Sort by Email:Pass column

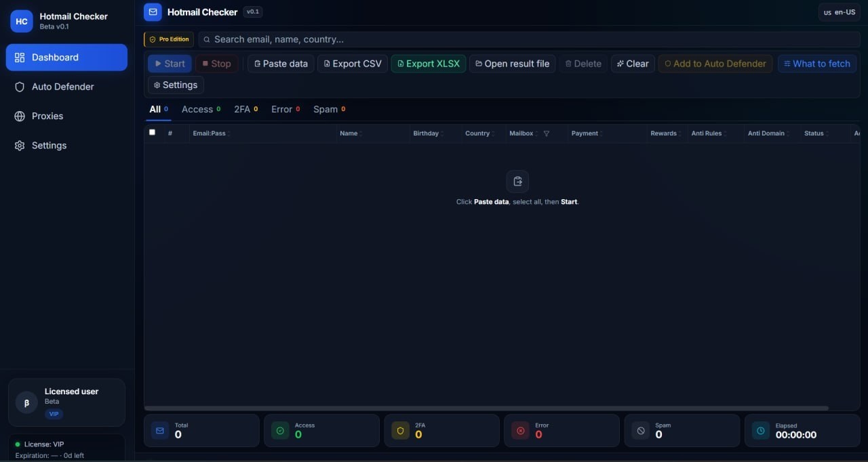point(212,133)
